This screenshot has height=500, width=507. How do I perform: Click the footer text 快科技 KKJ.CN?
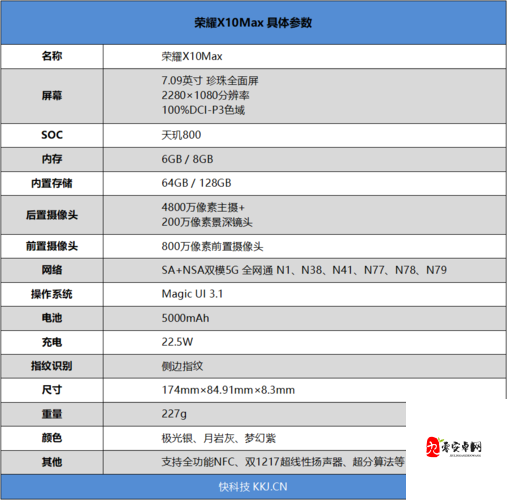click(253, 487)
